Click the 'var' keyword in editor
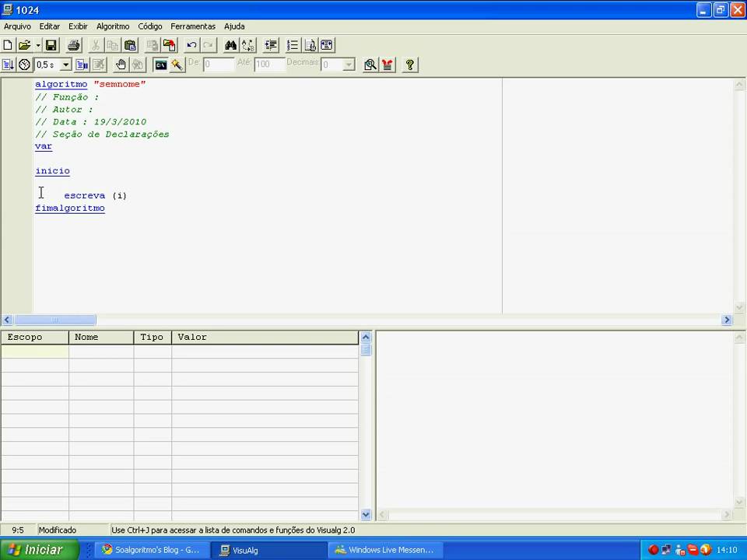Image resolution: width=747 pixels, height=560 pixels. click(44, 146)
